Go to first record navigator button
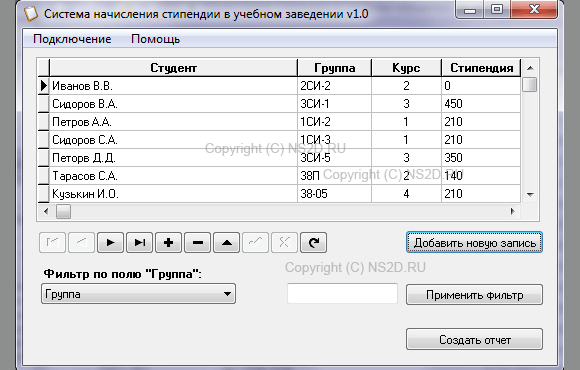Viewport: 580px width, 370px height. [52, 243]
